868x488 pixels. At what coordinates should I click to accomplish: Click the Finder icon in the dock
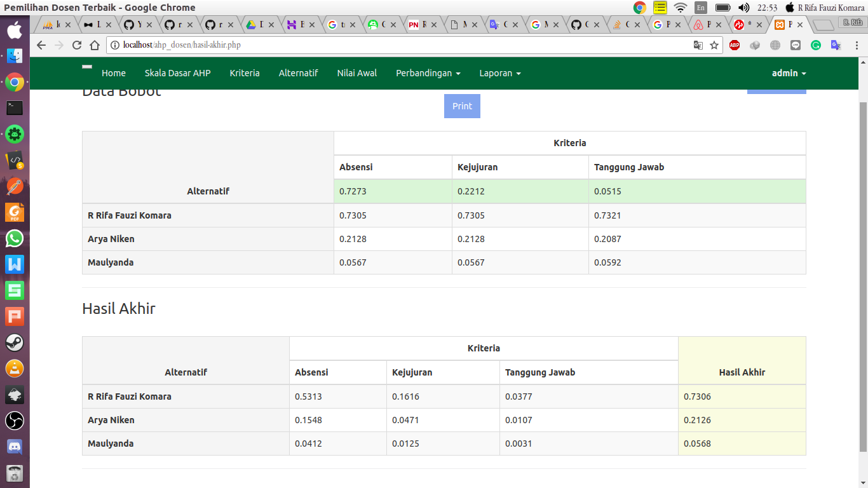(x=15, y=55)
